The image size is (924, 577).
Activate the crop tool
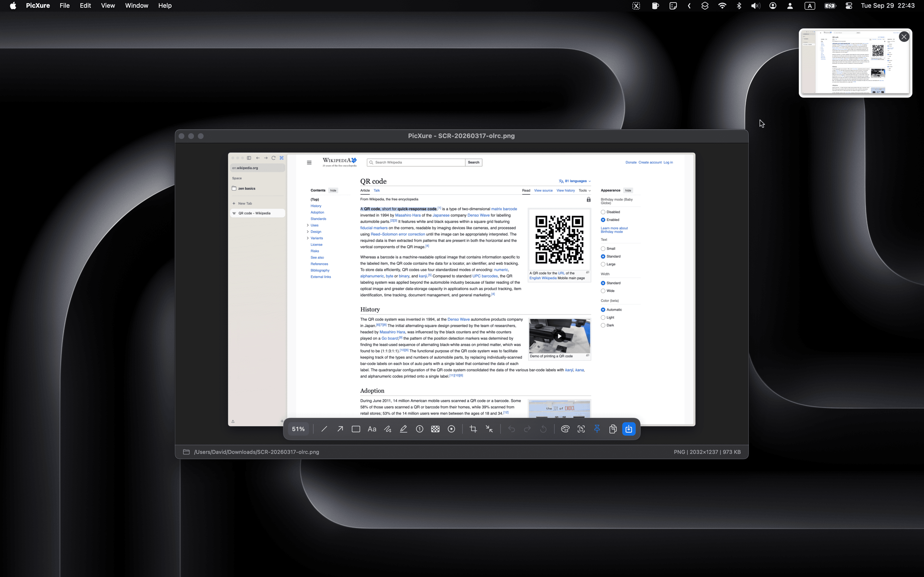click(473, 429)
